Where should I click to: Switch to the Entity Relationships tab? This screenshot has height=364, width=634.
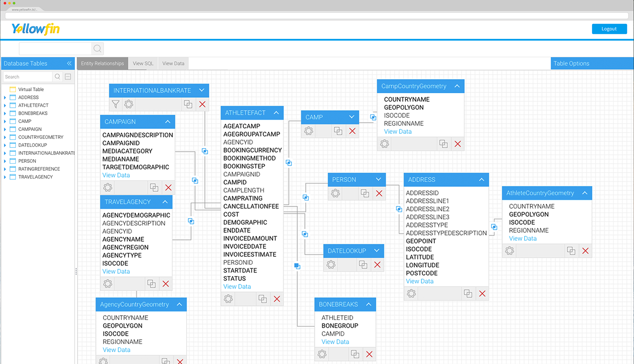pyautogui.click(x=102, y=63)
